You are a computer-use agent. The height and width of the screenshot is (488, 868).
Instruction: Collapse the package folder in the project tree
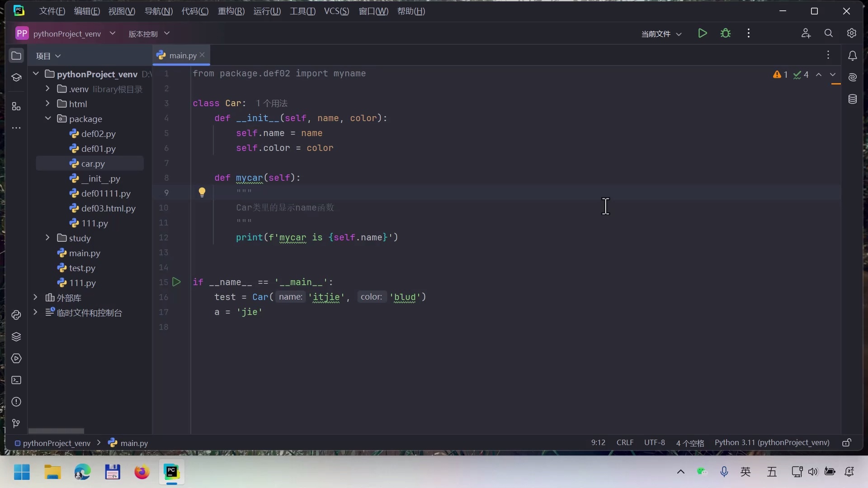47,119
